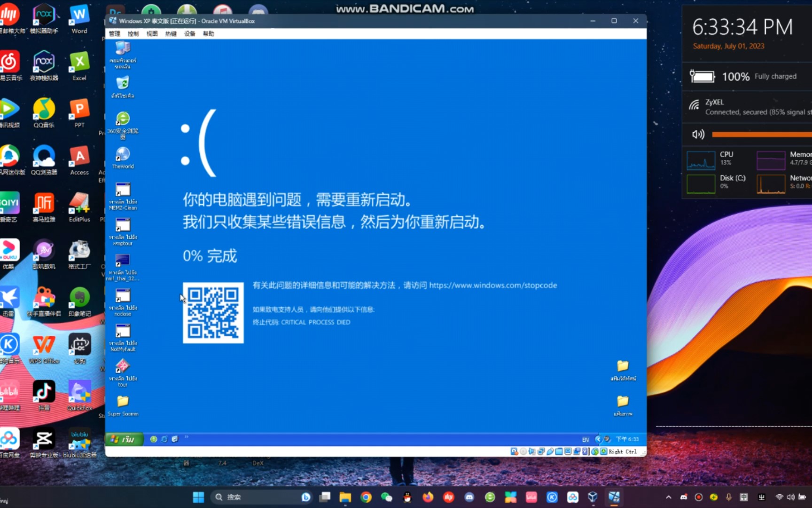Click the VirtualBox Right Ctrl host key indicator
The width and height of the screenshot is (812, 508).
(x=623, y=452)
